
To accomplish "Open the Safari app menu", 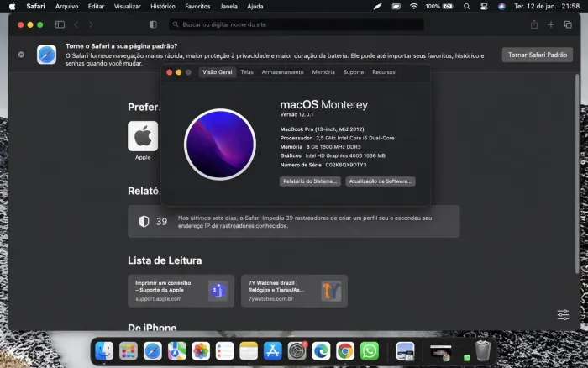I will pos(35,6).
